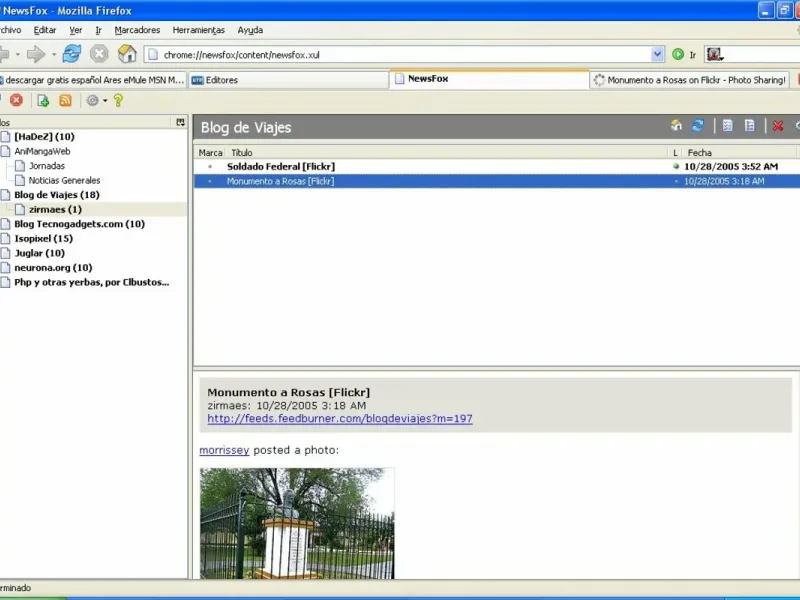Select the Blog de Viajes (18) feed
Image resolution: width=800 pixels, height=600 pixels.
coord(57,195)
